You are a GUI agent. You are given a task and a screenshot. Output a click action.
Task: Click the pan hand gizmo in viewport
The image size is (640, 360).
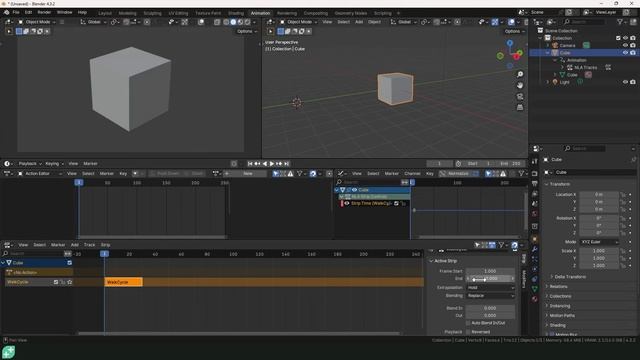(x=520, y=85)
